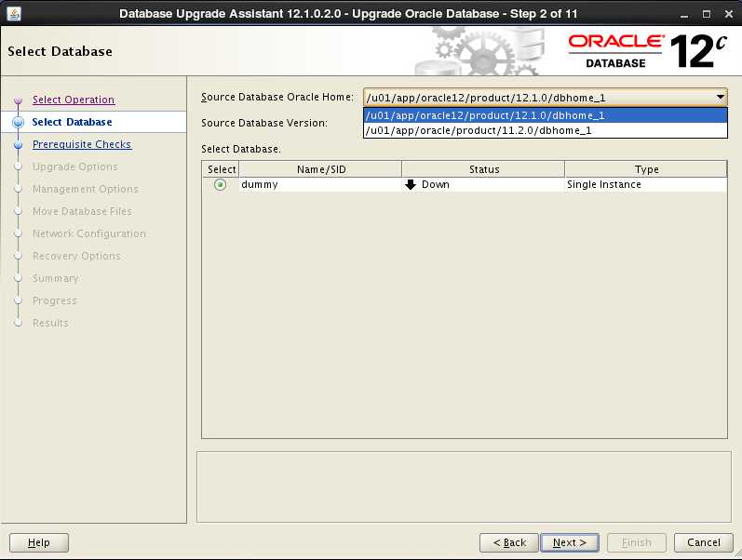Click the Down status text
The width and height of the screenshot is (742, 560).
[436, 184]
